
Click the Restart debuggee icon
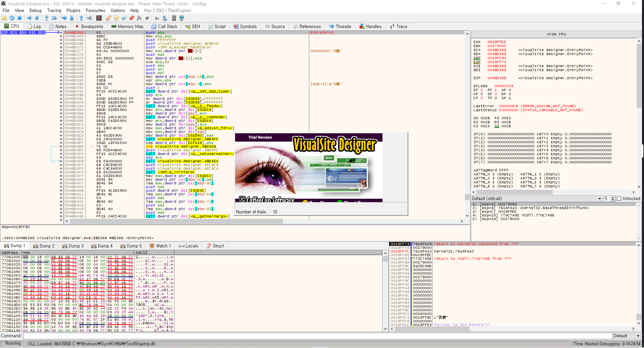coord(12,18)
